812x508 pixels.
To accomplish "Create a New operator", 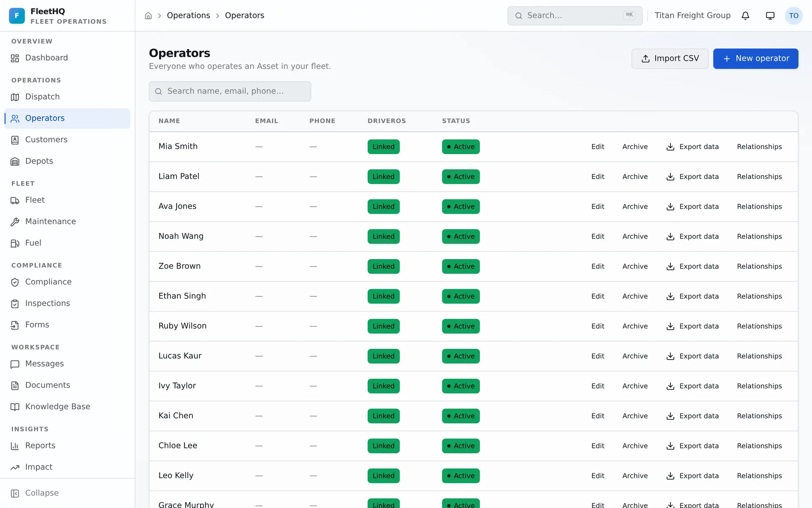I will tap(755, 58).
